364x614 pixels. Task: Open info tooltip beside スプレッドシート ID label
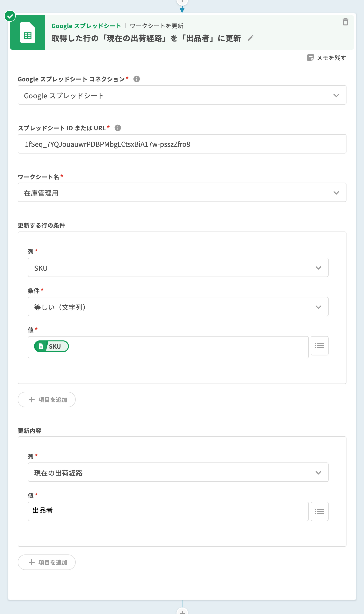point(118,128)
